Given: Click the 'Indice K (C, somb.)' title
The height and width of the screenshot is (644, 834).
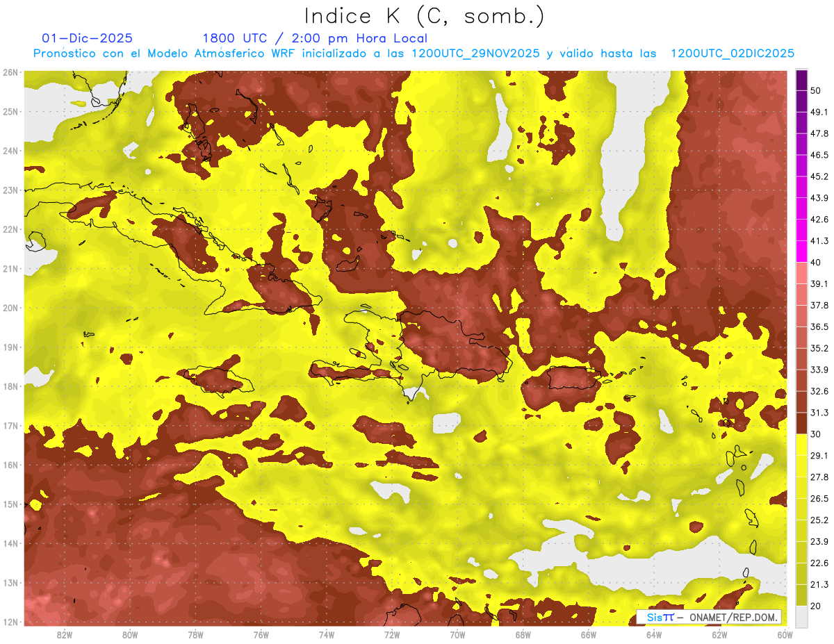Looking at the screenshot, I should 425,16.
